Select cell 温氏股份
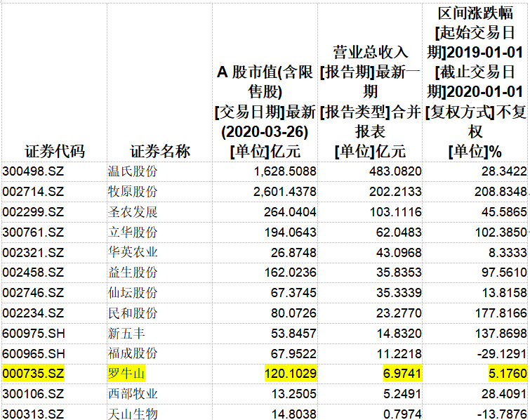530x420 pixels. click(x=160, y=171)
